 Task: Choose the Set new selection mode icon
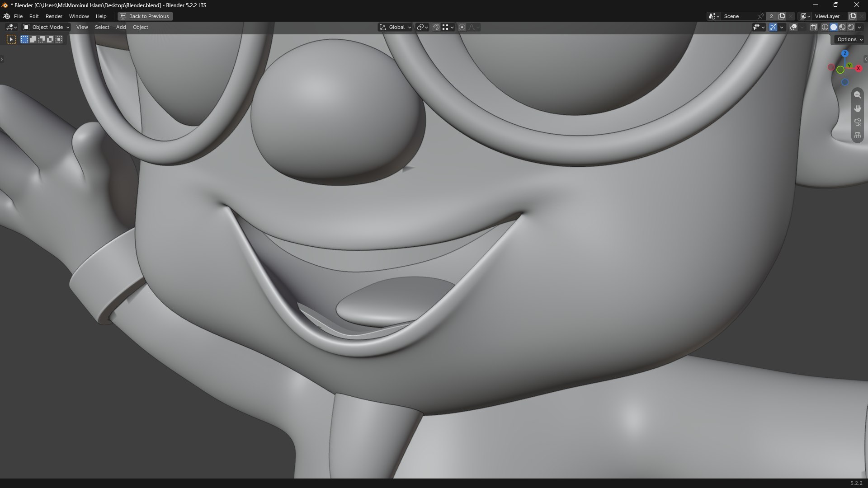24,39
